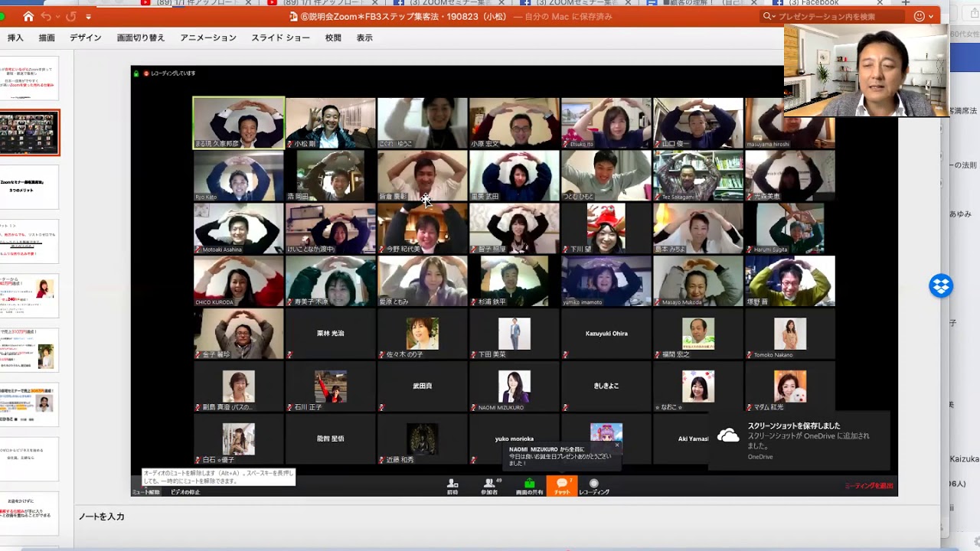This screenshot has width=980, height=551.
Task: Click the 招待 invite icon
Action: click(x=452, y=487)
